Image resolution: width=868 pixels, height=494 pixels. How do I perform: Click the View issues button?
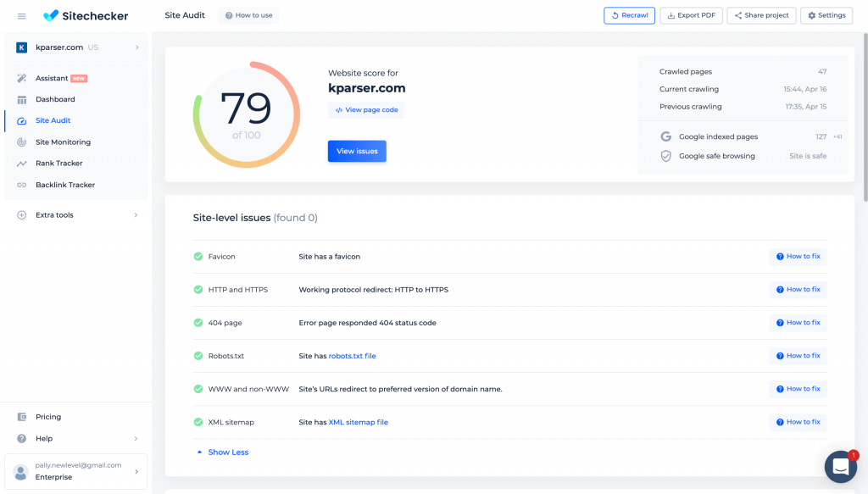[x=357, y=151]
